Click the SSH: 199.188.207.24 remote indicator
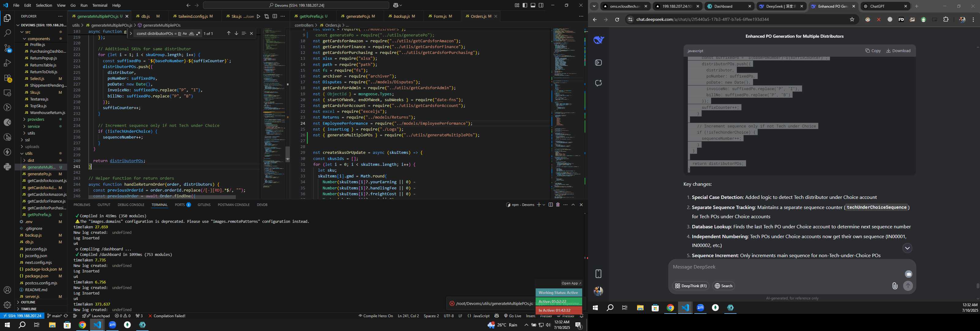The image size is (980, 331). click(22, 316)
